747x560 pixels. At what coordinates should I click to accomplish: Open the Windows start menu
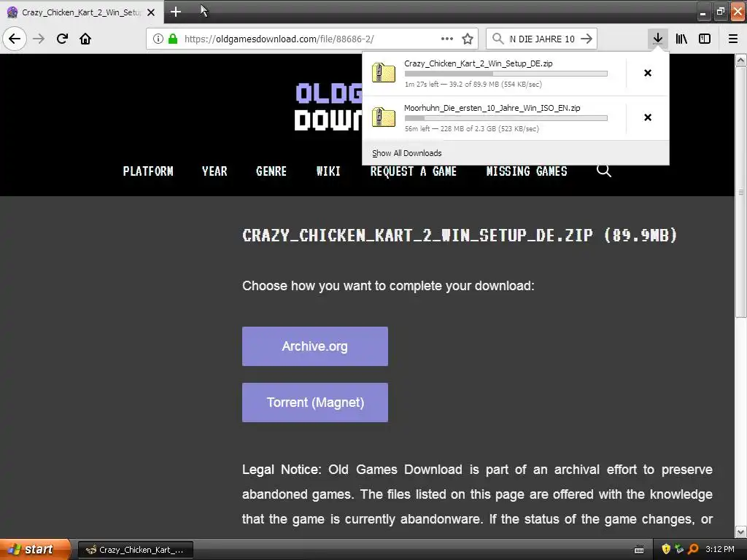point(35,550)
